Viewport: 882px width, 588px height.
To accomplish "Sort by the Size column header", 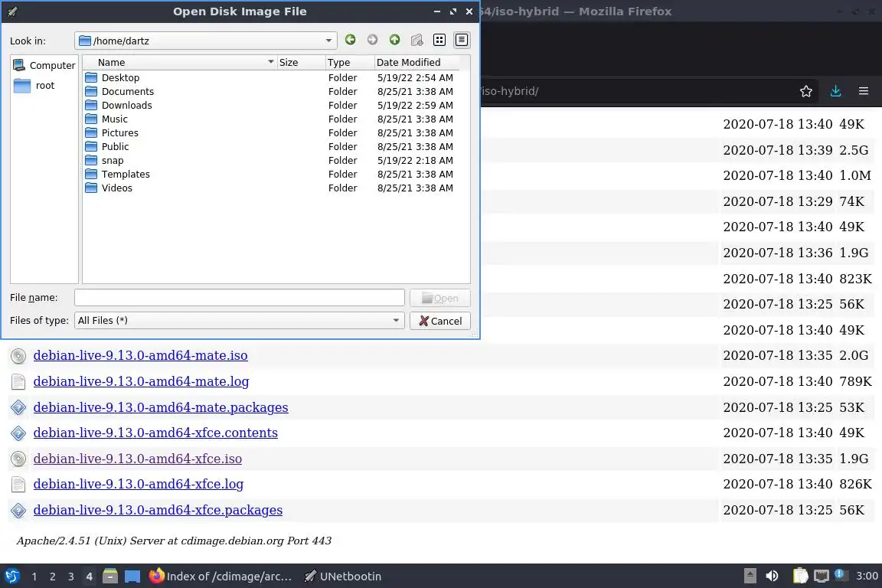I will [301, 63].
